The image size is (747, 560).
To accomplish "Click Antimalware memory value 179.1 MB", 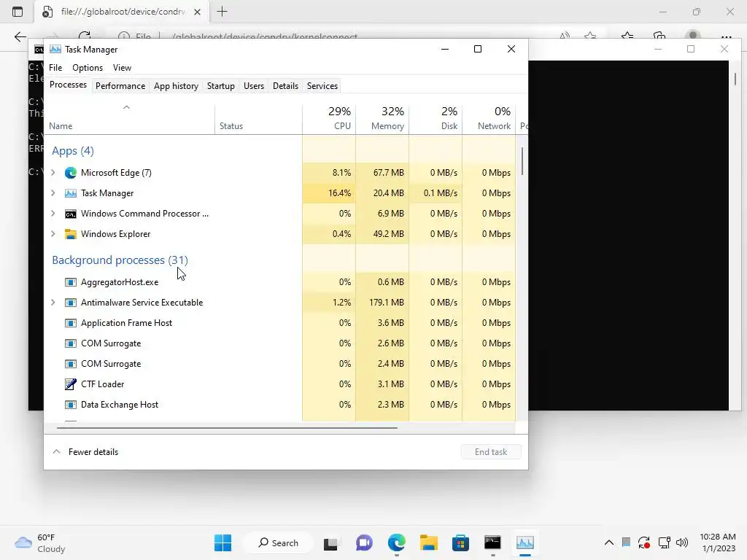I will point(387,303).
